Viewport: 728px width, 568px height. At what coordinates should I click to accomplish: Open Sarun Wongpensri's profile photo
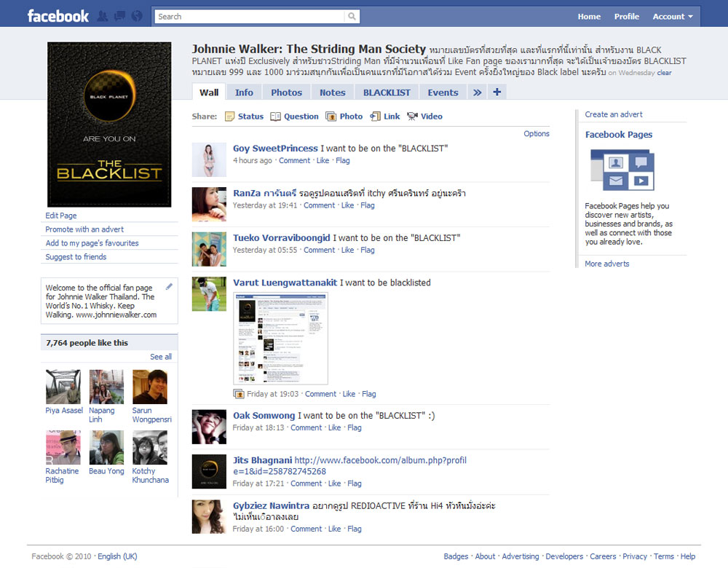point(149,387)
